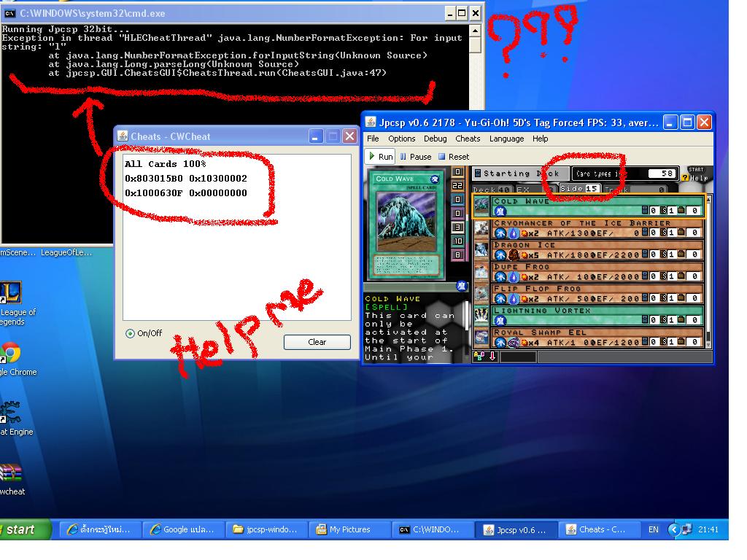747x560 pixels.
Task: Open the Debug menu in Jpcsp
Action: 435,139
